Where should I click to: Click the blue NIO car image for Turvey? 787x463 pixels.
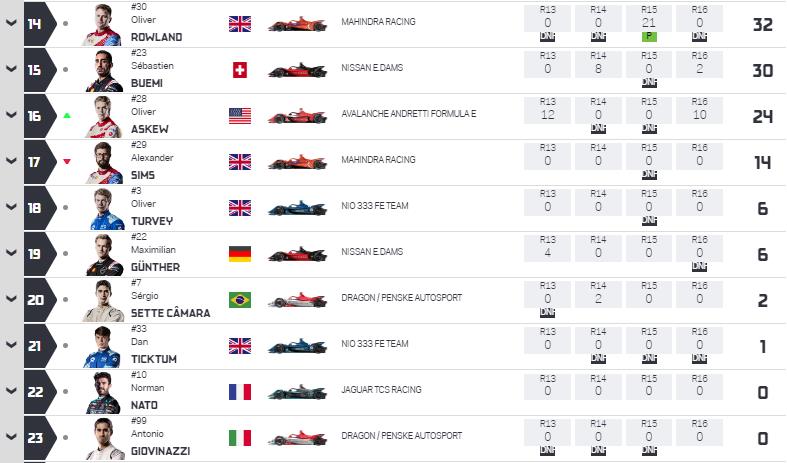tap(297, 208)
